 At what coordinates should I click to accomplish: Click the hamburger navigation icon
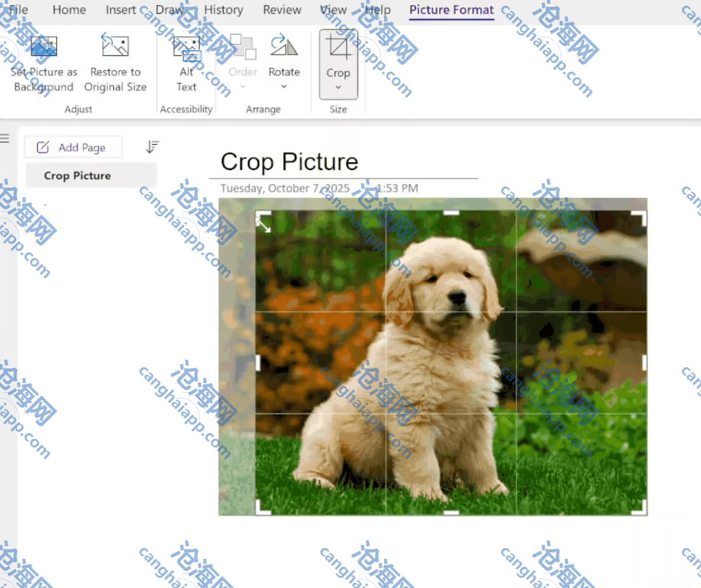[x=5, y=139]
